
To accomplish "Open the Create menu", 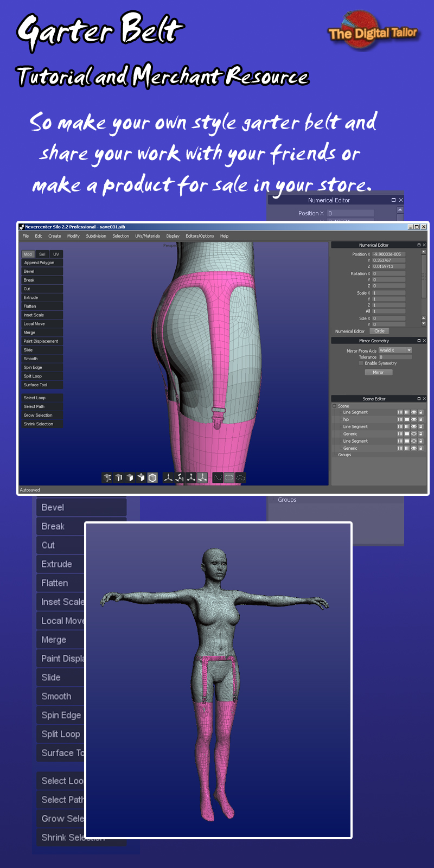I will point(55,236).
